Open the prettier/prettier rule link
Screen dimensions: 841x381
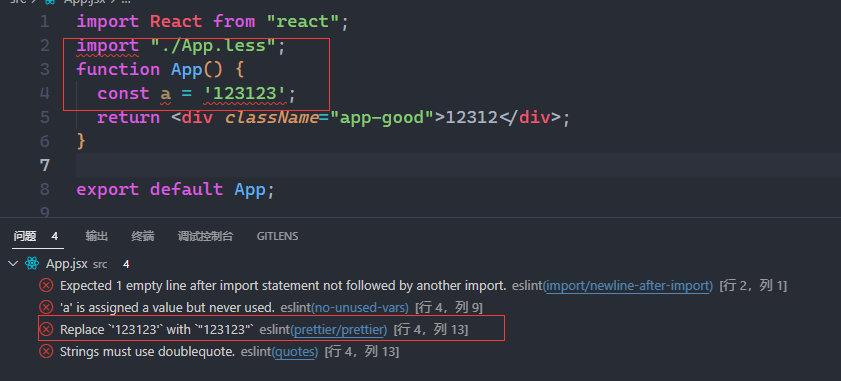[339, 330]
